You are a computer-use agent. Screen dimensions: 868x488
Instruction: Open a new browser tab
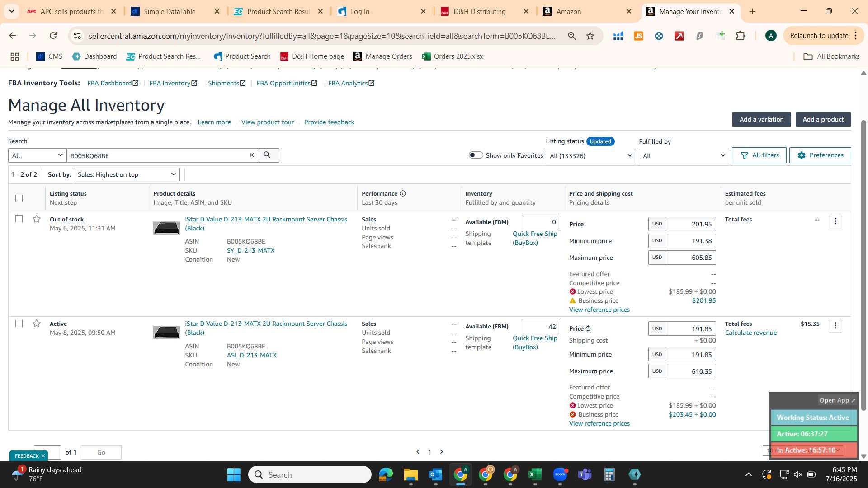[752, 11]
